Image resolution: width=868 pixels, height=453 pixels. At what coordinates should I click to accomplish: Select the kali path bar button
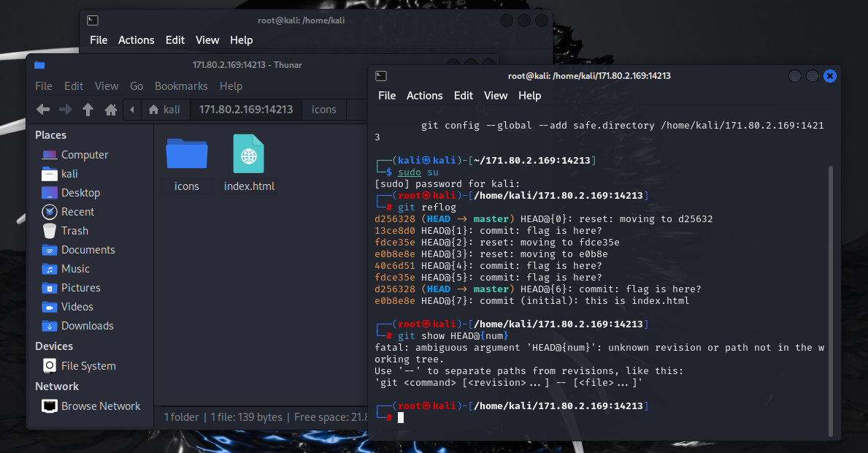pos(165,109)
